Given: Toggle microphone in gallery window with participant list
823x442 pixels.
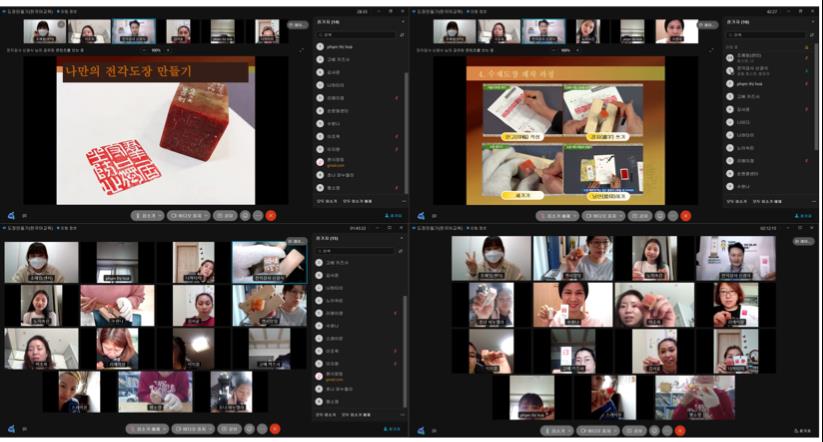Looking at the screenshot, I should 147,429.
